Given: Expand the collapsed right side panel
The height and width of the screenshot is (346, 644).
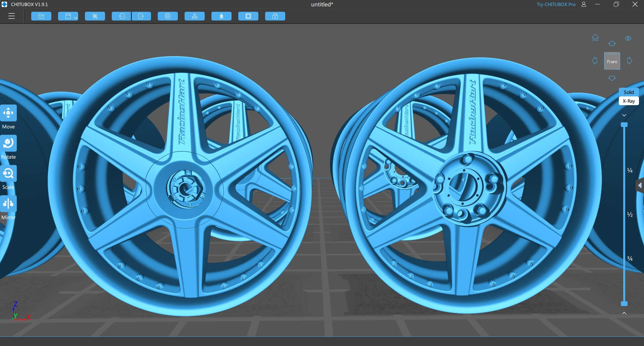Looking at the screenshot, I should pyautogui.click(x=640, y=185).
